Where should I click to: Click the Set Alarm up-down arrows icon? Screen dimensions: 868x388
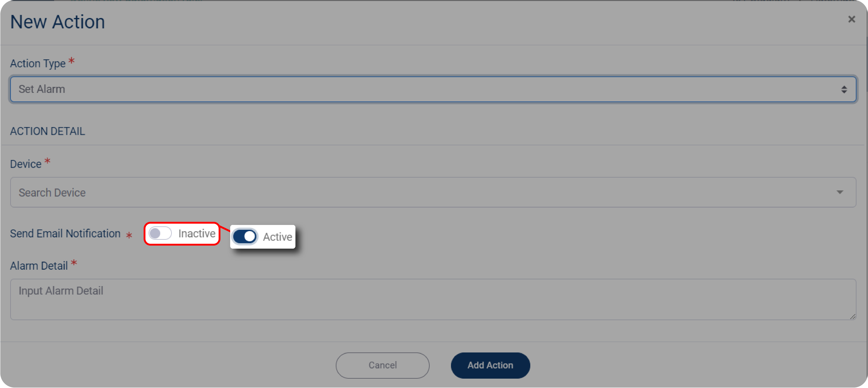(844, 89)
